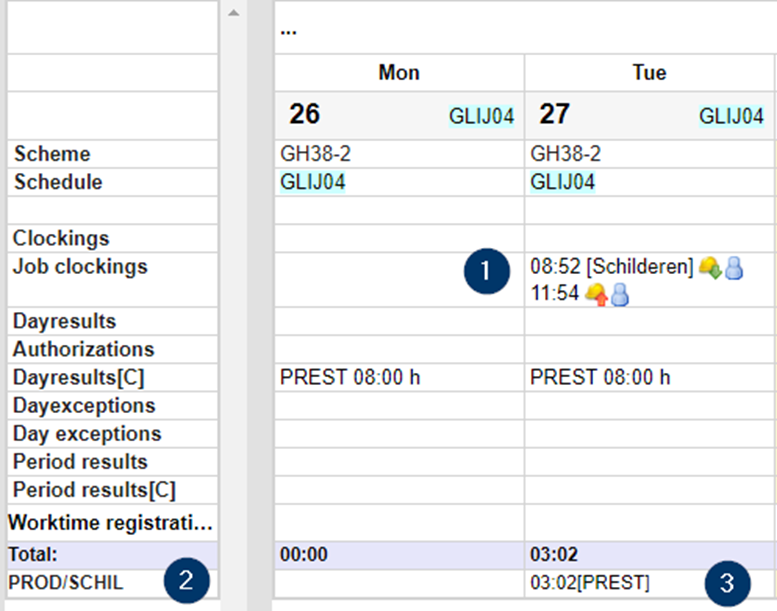Click the user icon beside the 08:52 clocking
Image resolution: width=777 pixels, height=611 pixels.
coord(734,268)
